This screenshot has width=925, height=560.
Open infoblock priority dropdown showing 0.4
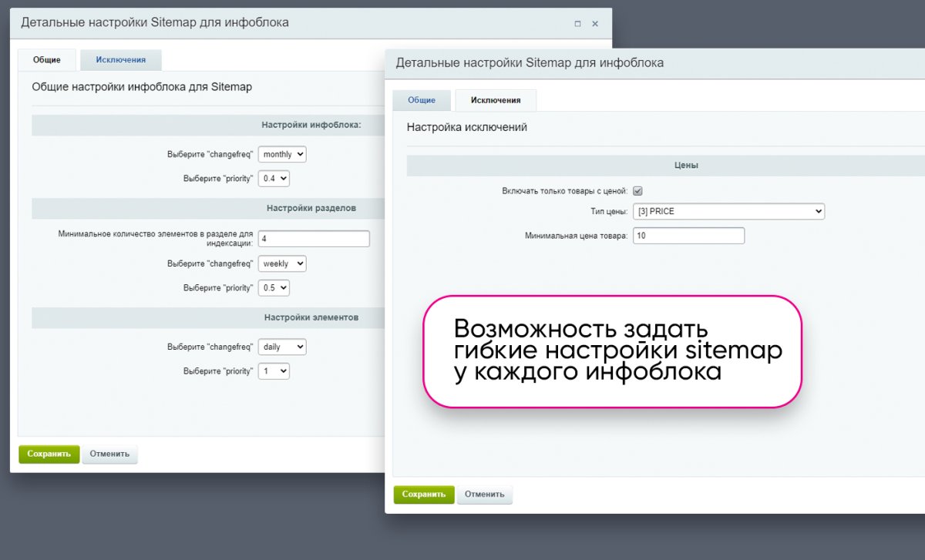click(x=274, y=178)
